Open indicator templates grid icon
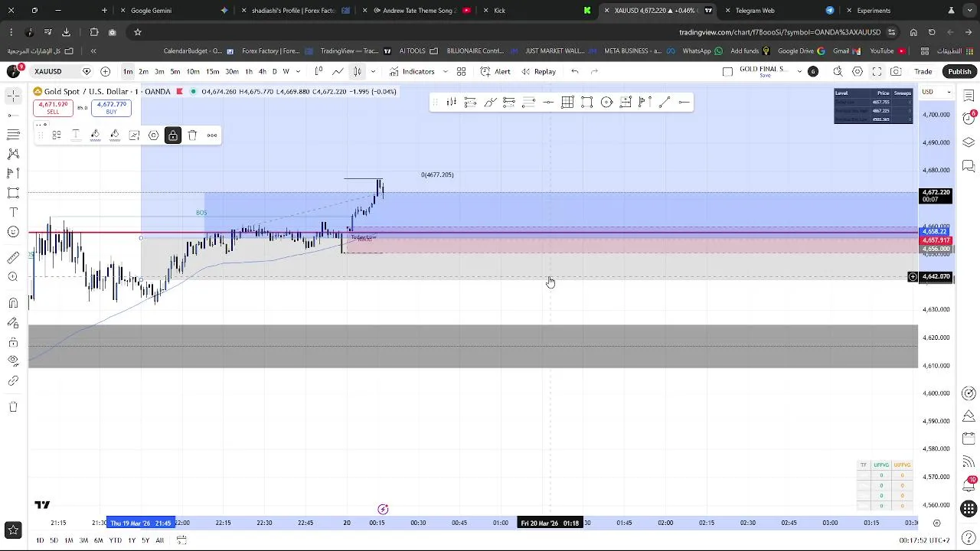Image resolution: width=980 pixels, height=551 pixels. [x=461, y=71]
